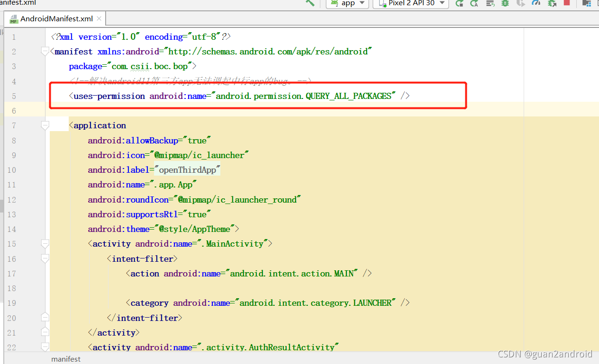599x364 pixels.
Task: Click line number 5 in the gutter
Action: pyautogui.click(x=14, y=96)
